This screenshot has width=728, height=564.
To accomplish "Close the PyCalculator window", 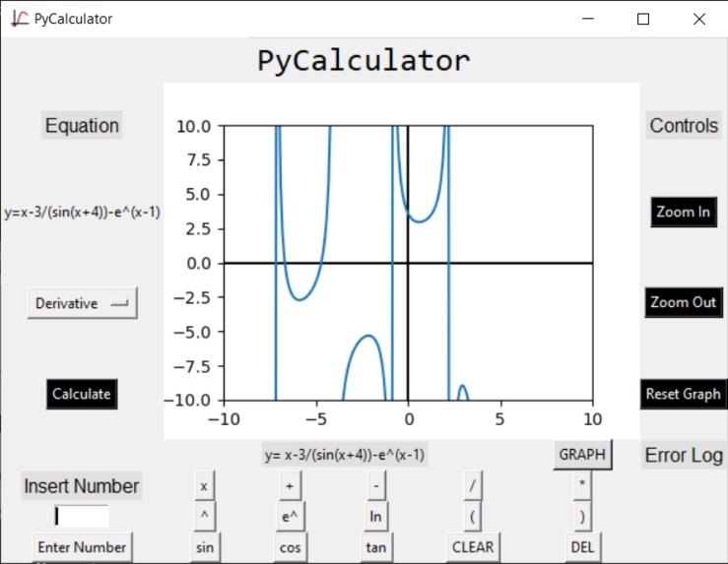I will click(699, 19).
